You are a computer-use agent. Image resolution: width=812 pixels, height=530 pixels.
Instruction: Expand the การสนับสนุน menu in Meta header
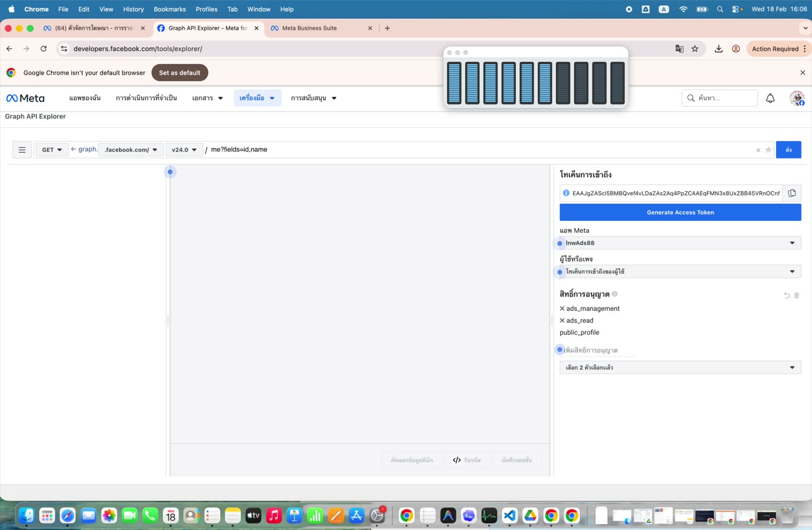tap(313, 98)
